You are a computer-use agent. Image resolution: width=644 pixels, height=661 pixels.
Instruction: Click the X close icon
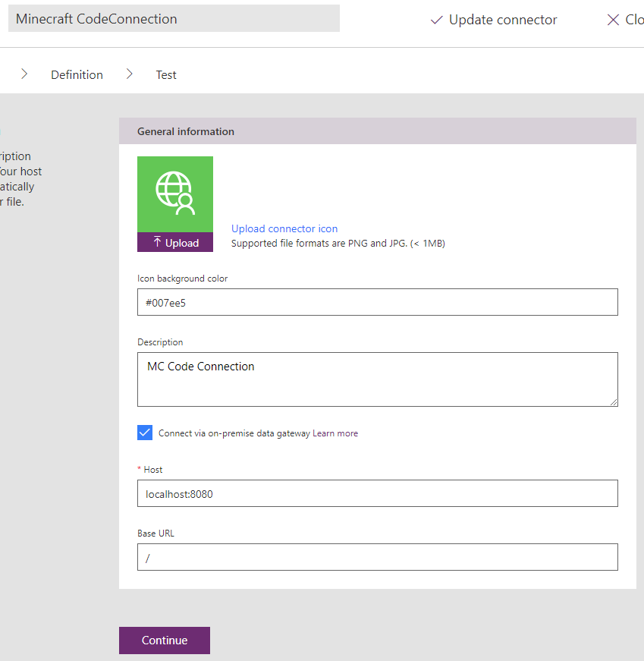613,20
